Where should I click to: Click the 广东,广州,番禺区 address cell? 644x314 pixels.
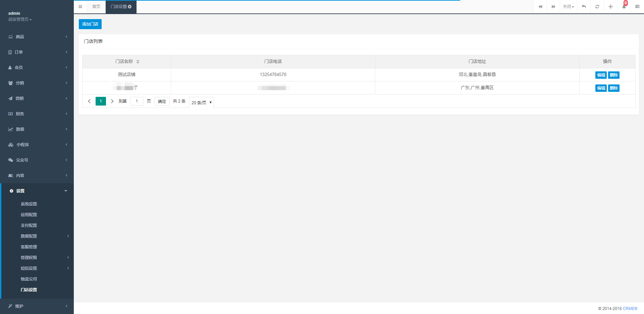point(477,88)
